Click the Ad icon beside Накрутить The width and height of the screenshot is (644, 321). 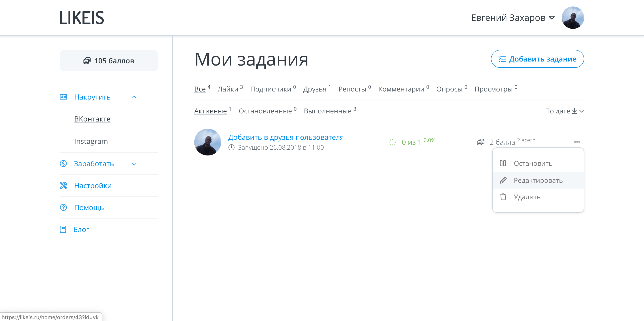(x=63, y=97)
